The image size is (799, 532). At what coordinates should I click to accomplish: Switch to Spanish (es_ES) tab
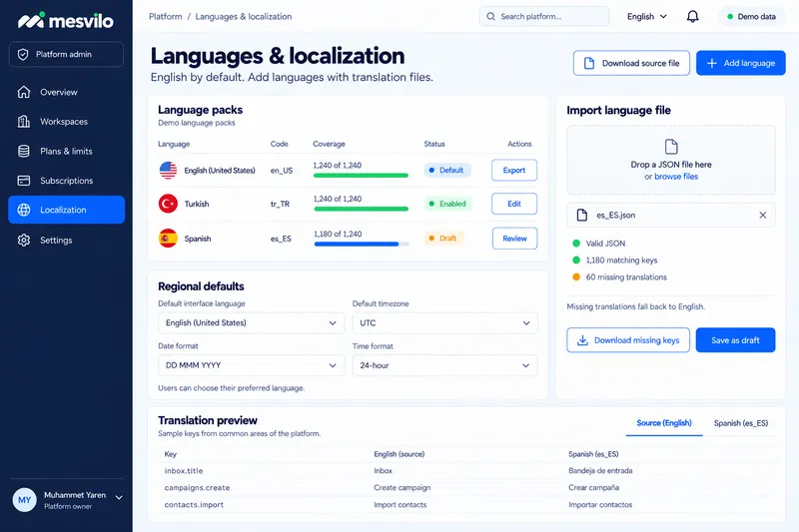pyautogui.click(x=741, y=423)
